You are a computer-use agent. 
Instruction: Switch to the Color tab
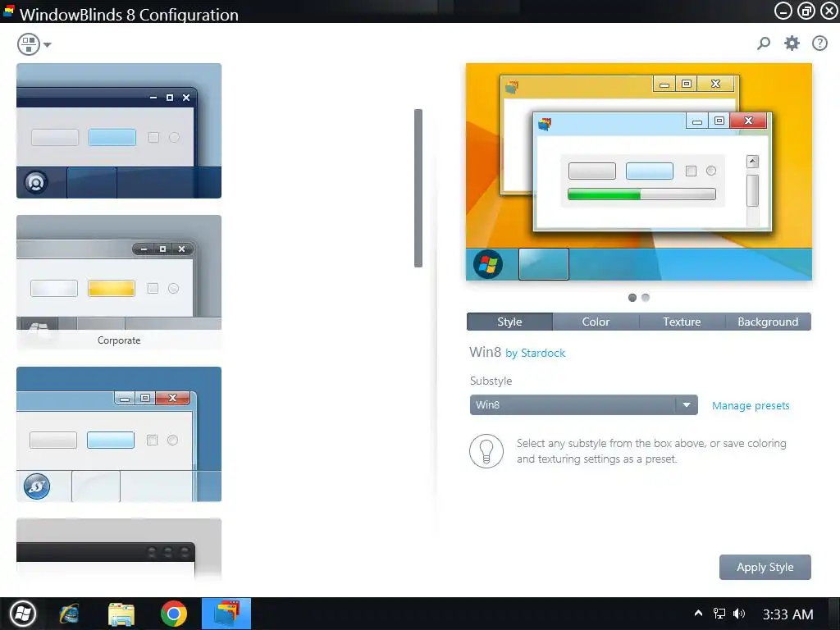tap(596, 322)
